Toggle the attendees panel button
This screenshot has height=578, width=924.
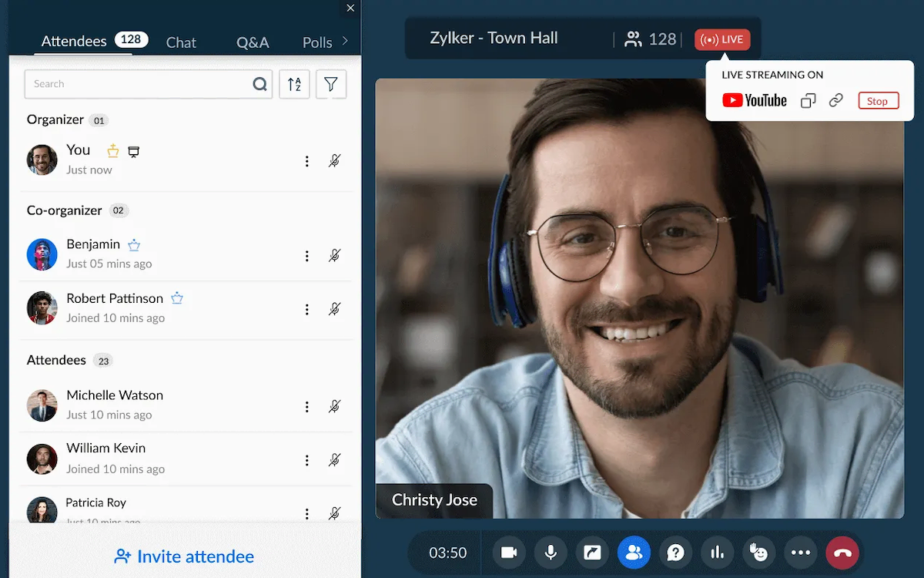pyautogui.click(x=634, y=553)
